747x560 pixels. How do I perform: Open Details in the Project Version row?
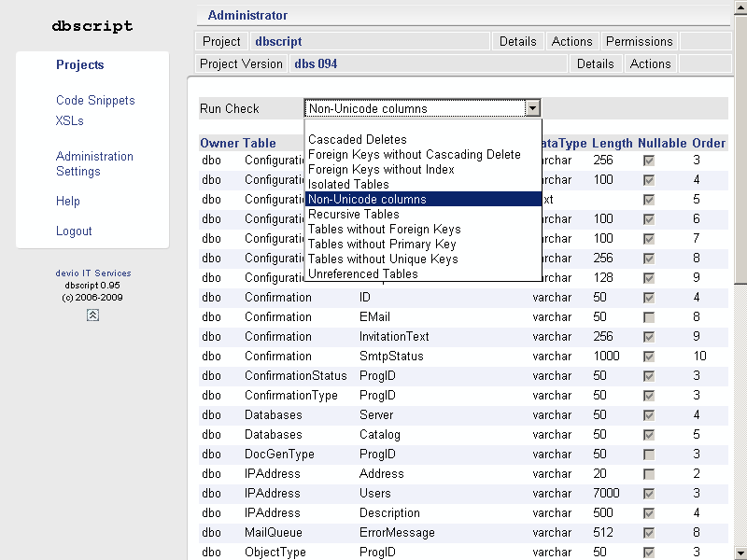pos(596,63)
